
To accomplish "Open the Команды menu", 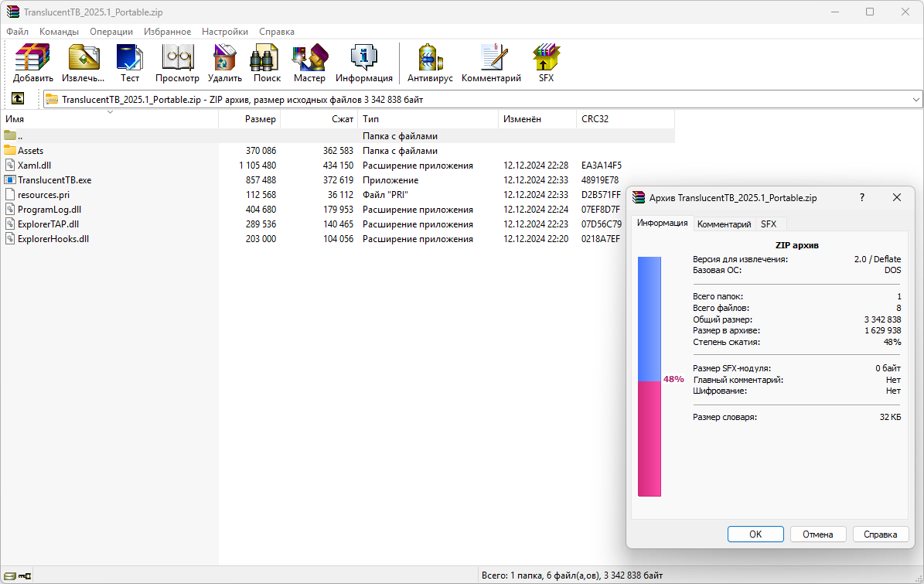I will point(59,31).
